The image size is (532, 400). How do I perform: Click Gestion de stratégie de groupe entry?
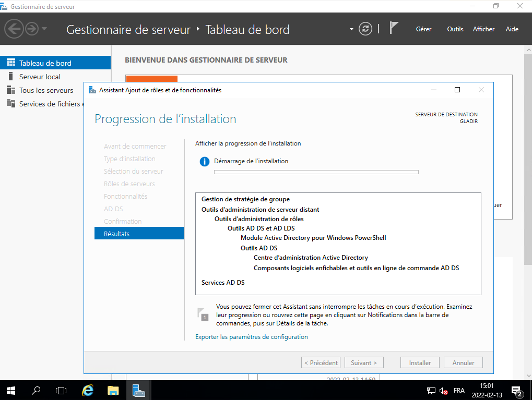pyautogui.click(x=245, y=199)
